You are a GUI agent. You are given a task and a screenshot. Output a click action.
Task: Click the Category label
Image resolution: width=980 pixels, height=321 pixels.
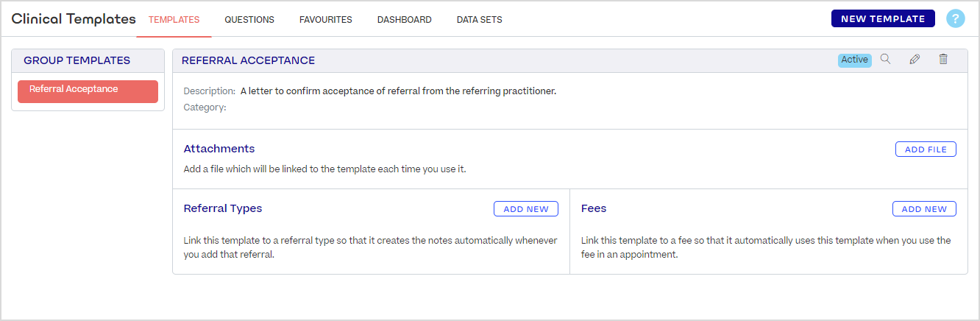(205, 107)
